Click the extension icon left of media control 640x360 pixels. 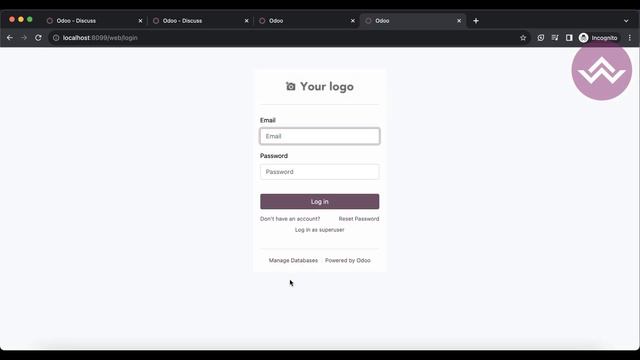(x=540, y=38)
